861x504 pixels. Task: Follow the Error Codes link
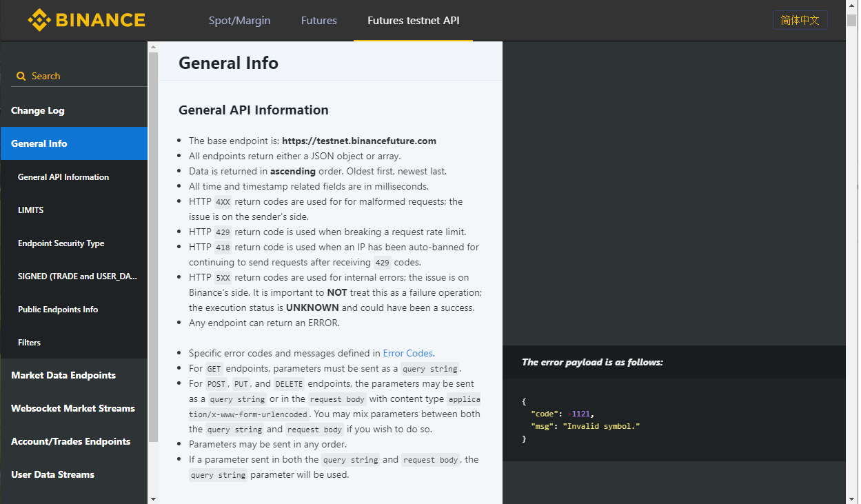[x=407, y=353]
